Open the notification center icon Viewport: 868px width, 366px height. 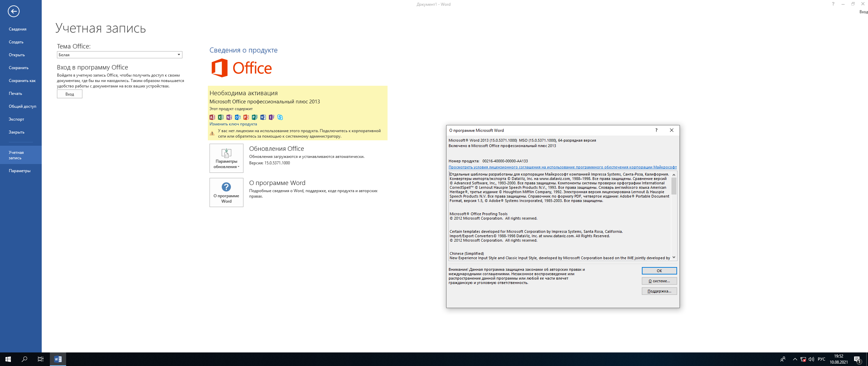click(857, 360)
